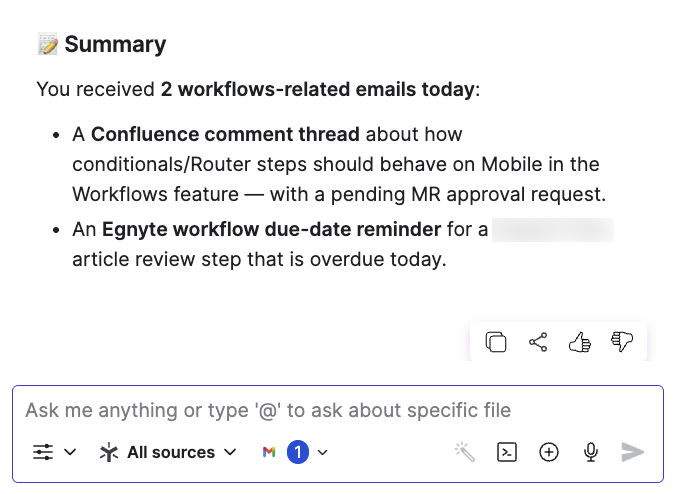Activate the microphone voice input

pyautogui.click(x=591, y=452)
